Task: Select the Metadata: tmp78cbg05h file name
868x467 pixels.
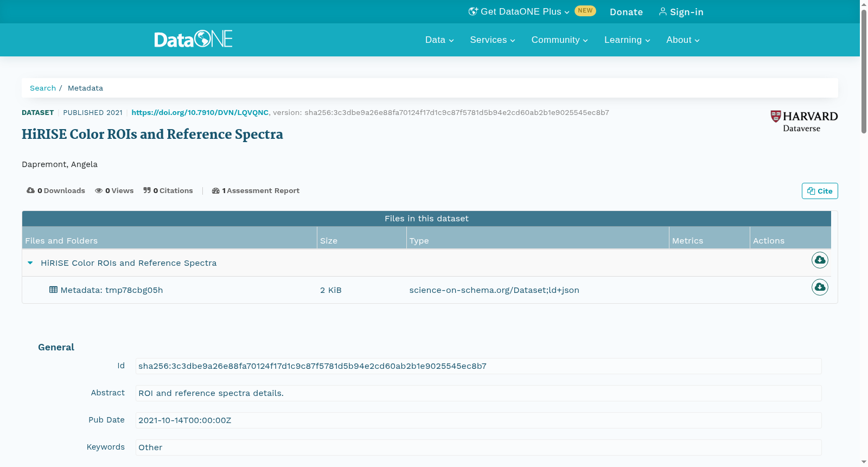Action: (112, 290)
